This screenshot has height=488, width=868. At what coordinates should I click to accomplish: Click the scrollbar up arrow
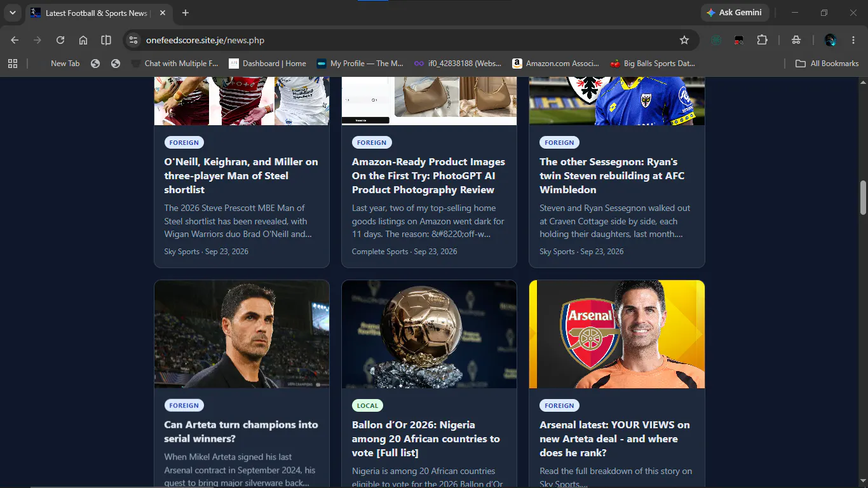(863, 83)
